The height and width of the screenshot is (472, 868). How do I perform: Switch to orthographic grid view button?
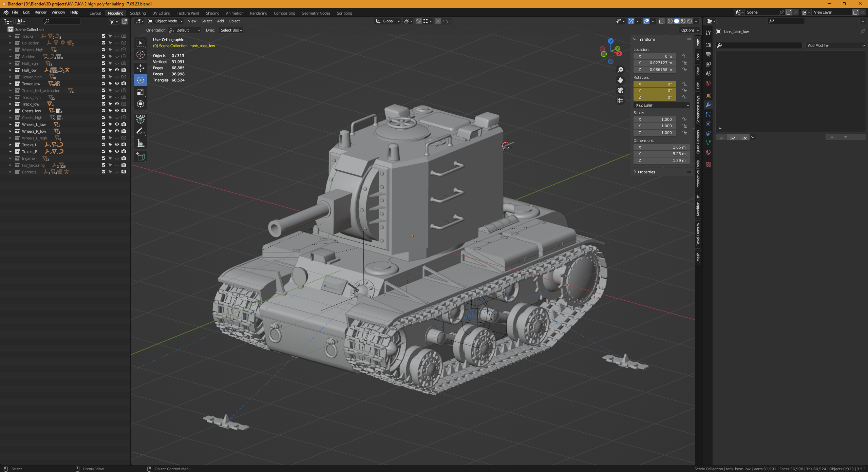pyautogui.click(x=620, y=100)
